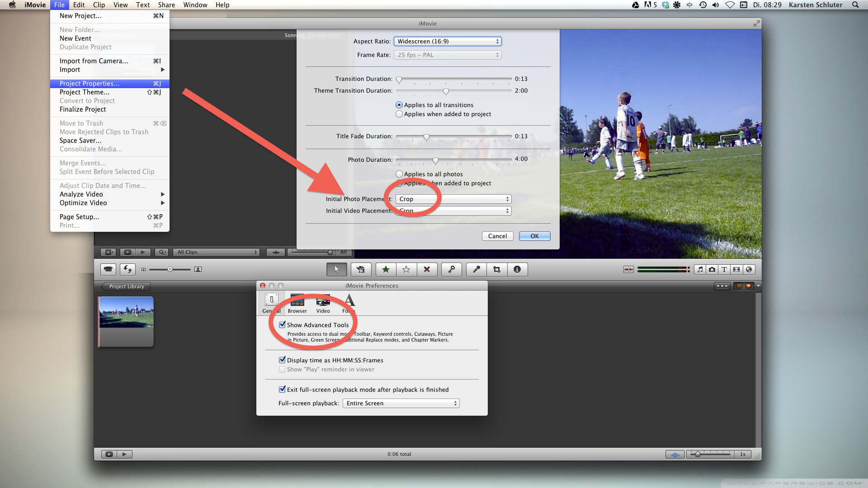This screenshot has height=488, width=868.
Task: Open the Aspect Ratio dropdown
Action: click(448, 41)
